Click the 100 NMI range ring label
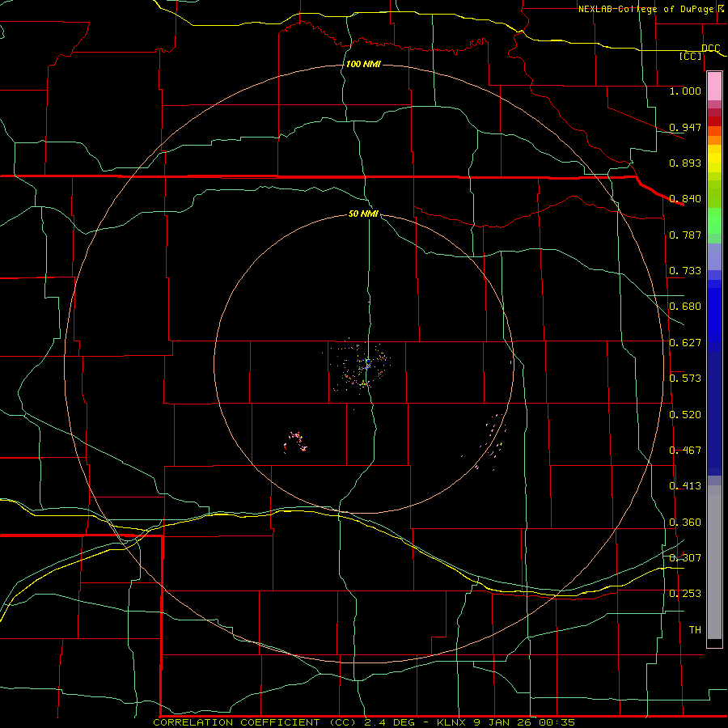Screen dimensions: 728x728 pyautogui.click(x=363, y=64)
